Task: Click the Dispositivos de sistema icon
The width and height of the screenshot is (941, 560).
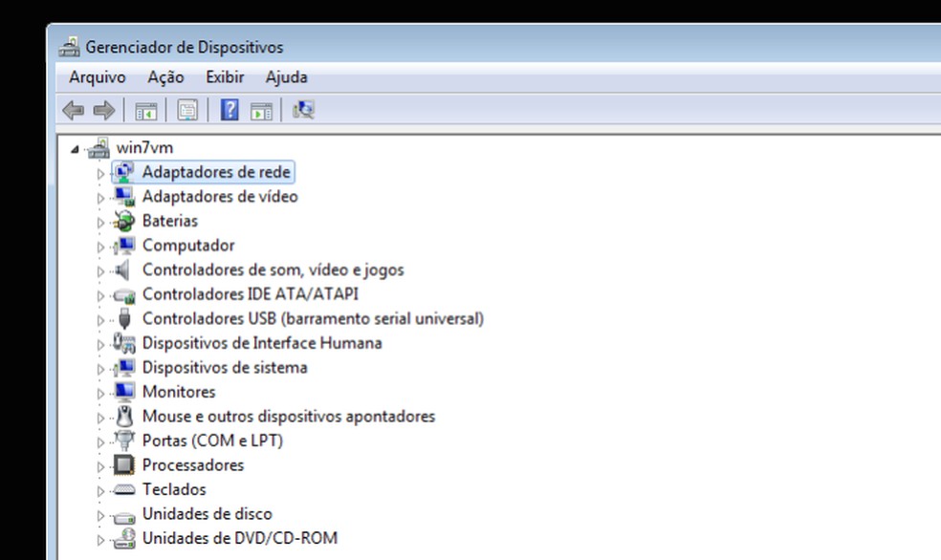Action: (x=124, y=368)
